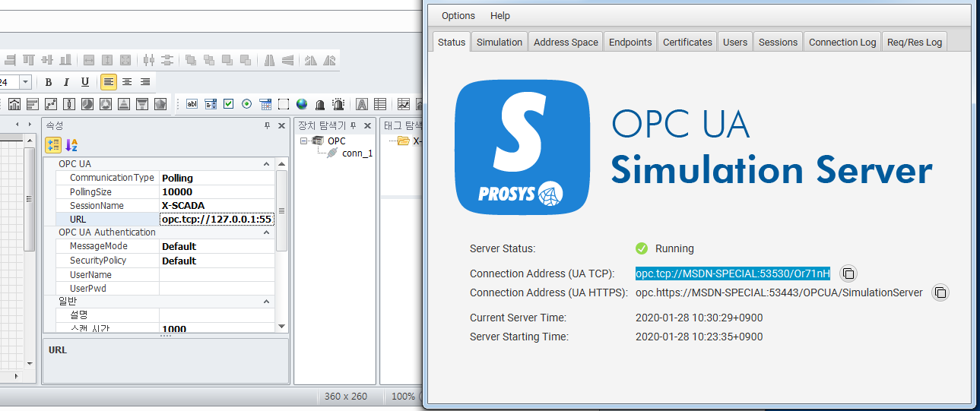This screenshot has height=411, width=980.
Task: Switch to the Simulation tab
Action: pyautogui.click(x=500, y=42)
